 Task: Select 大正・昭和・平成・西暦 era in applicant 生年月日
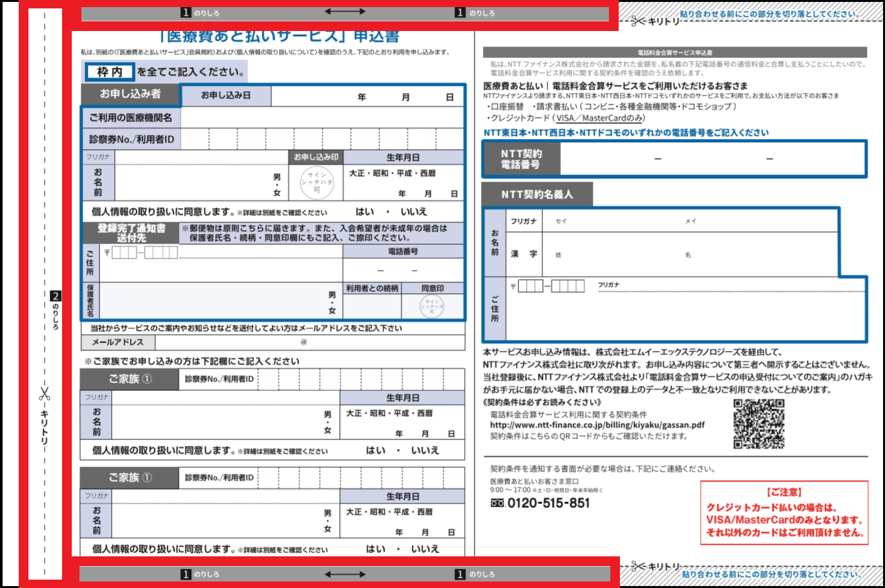[x=392, y=173]
